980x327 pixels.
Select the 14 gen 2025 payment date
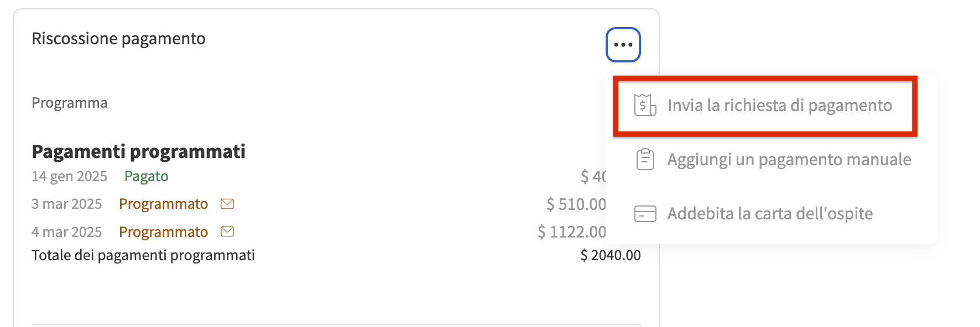tap(70, 176)
